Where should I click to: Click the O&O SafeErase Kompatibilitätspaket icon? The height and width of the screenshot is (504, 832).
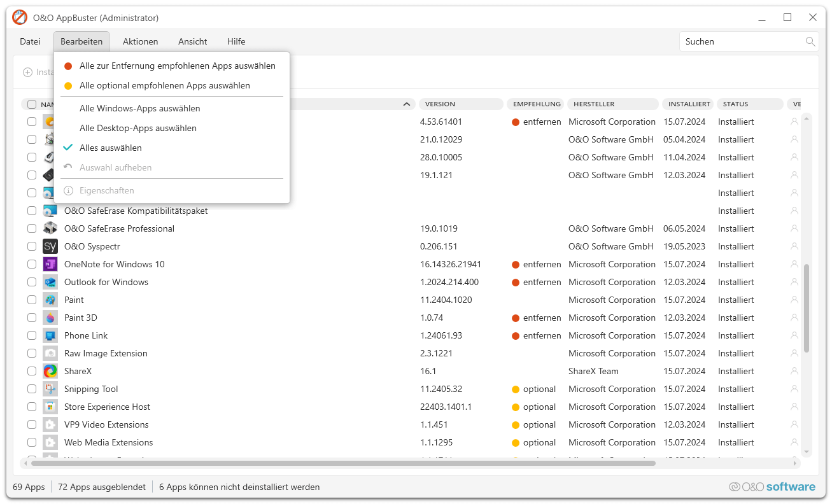50,211
